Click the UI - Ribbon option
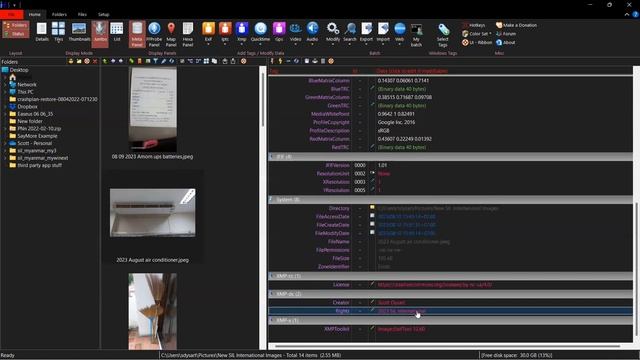 477,42
